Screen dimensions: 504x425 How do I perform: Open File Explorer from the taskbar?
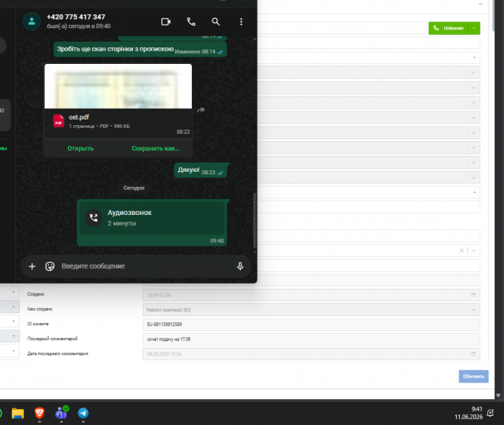[17, 413]
